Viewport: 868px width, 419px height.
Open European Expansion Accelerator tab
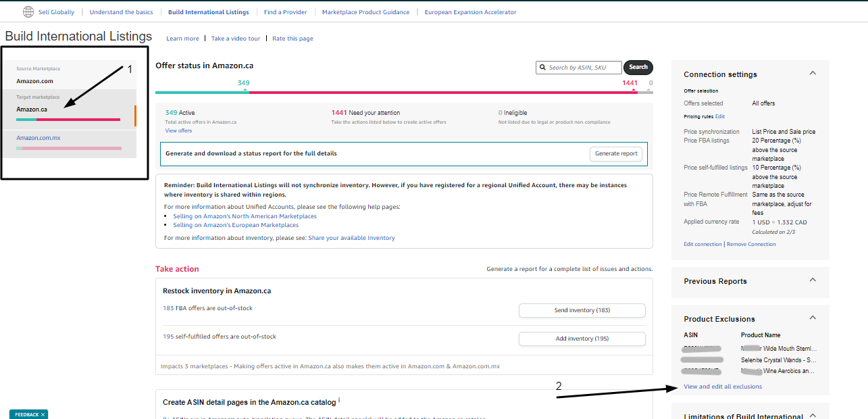(471, 12)
